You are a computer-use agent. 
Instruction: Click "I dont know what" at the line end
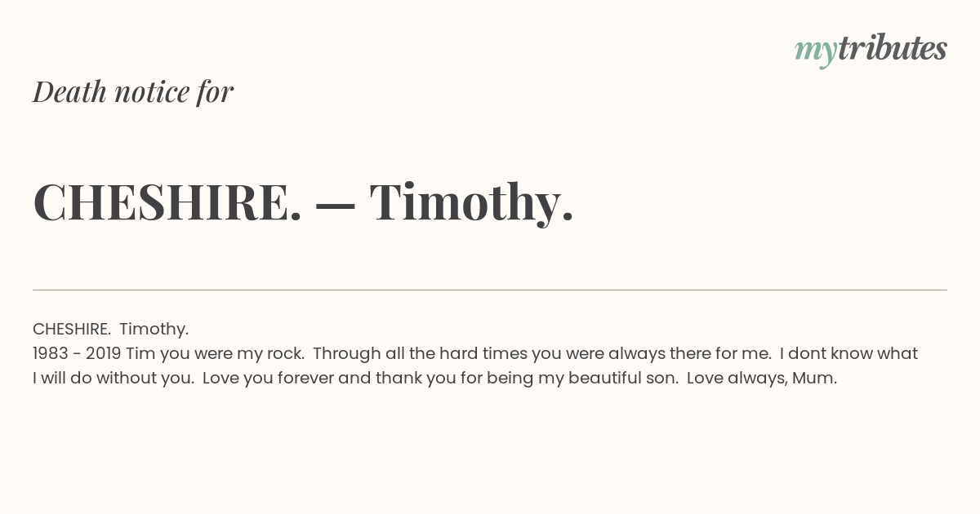click(x=849, y=353)
